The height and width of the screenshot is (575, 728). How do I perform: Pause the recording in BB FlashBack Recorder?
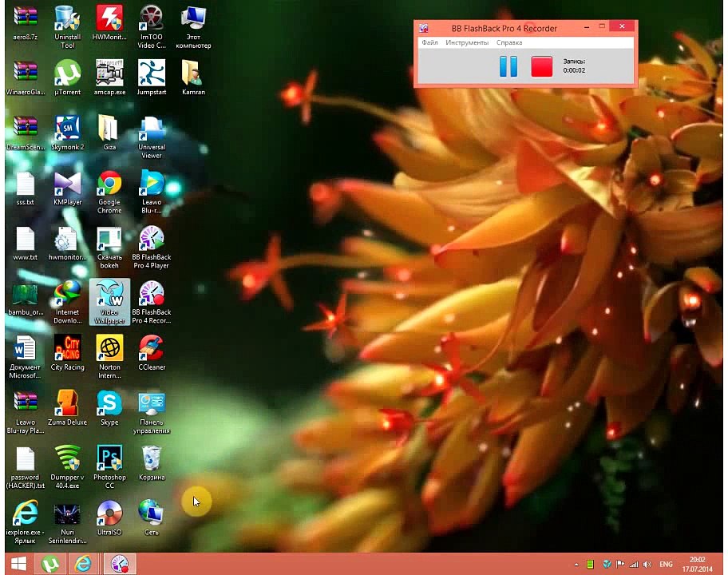tap(508, 66)
